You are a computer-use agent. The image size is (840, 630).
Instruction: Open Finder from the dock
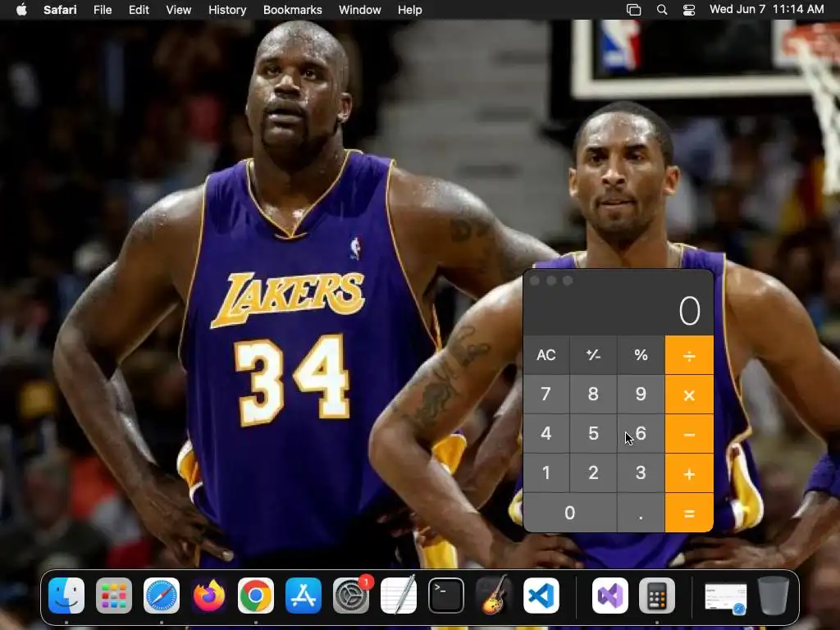pyautogui.click(x=66, y=596)
